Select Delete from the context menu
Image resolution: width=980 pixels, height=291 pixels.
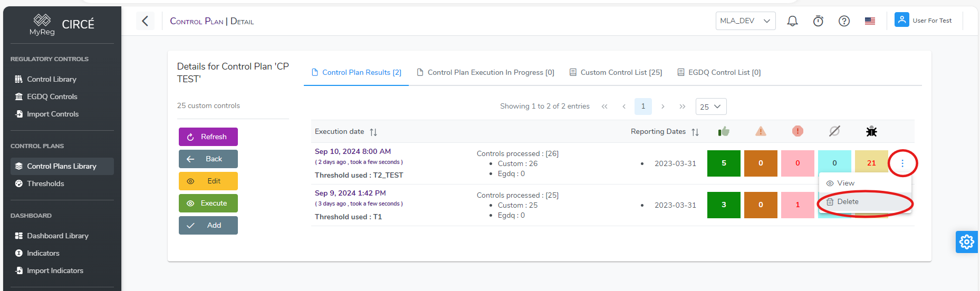coord(848,202)
